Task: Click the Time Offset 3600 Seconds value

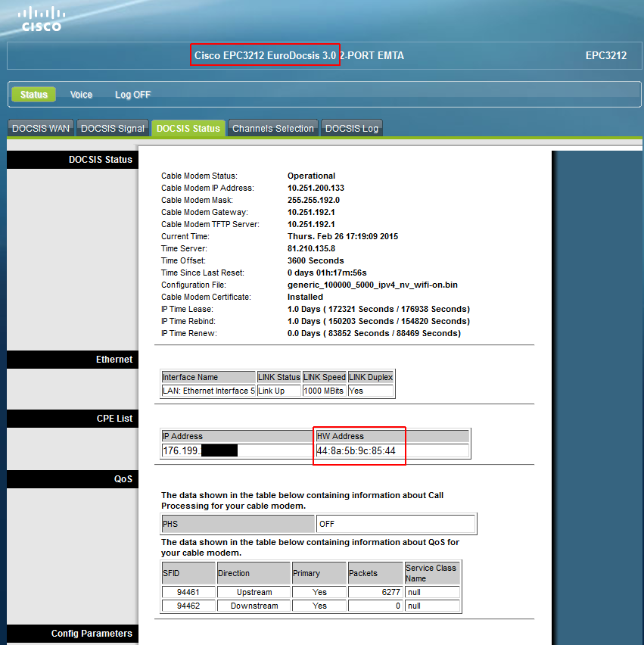Action: 316,260
